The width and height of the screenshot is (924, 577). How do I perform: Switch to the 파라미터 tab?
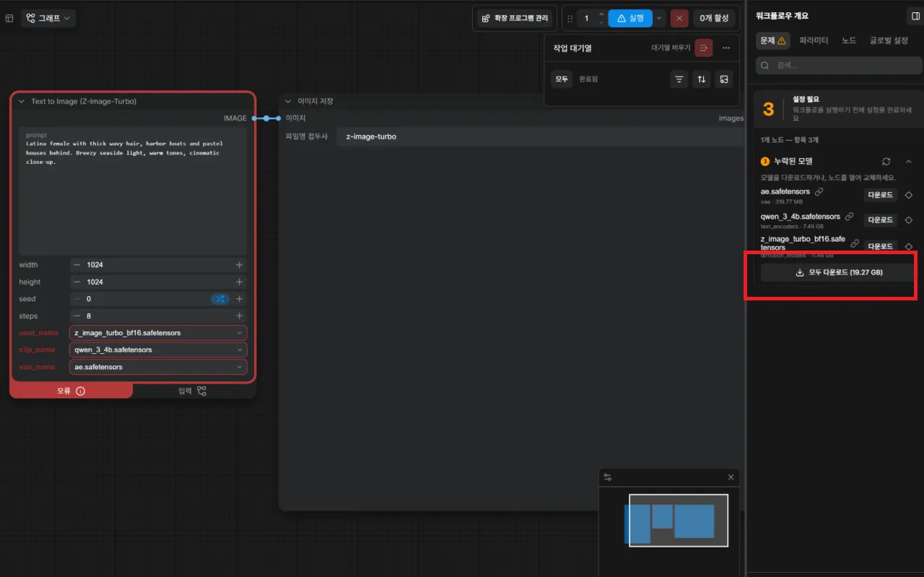tap(814, 40)
